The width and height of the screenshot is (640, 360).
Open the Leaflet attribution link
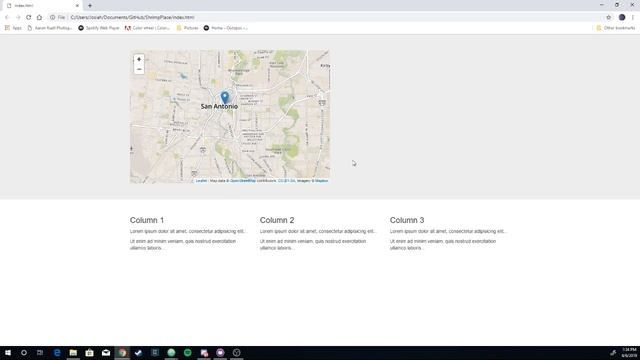pos(201,180)
